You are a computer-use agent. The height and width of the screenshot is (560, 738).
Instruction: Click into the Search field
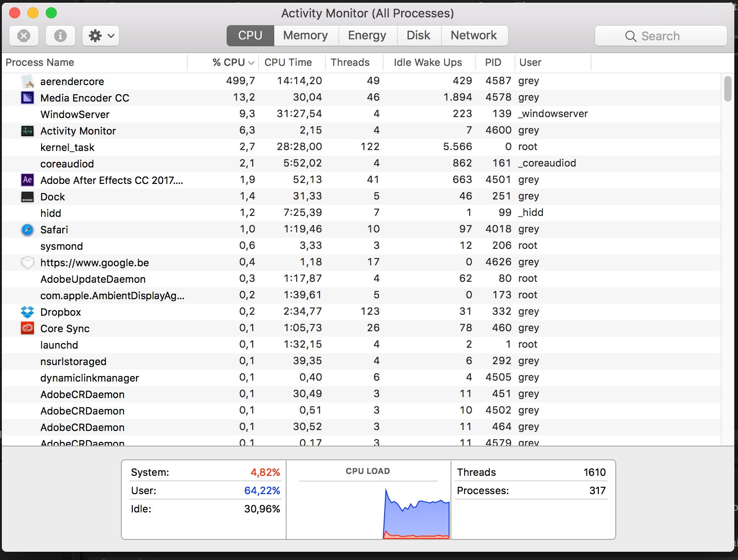click(x=661, y=36)
